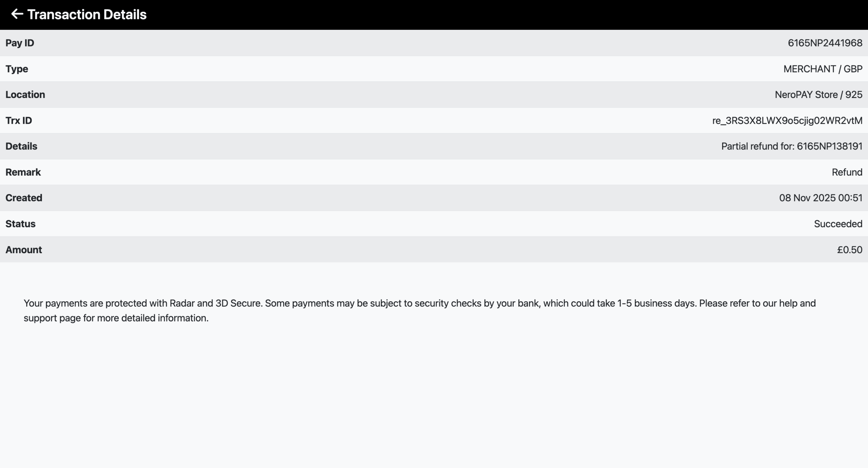Click the Amount row label
This screenshot has width=868, height=468.
pos(24,250)
